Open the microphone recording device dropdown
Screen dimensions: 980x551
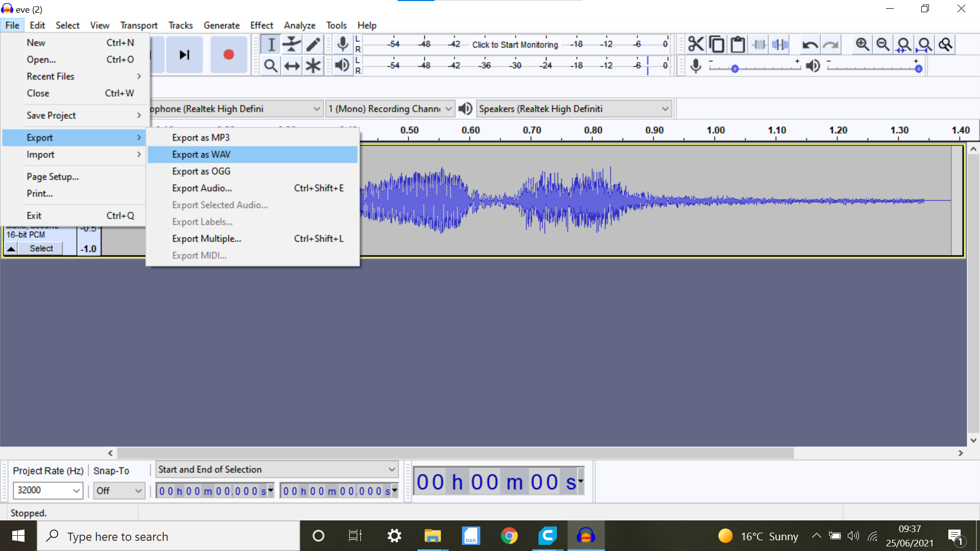coord(236,109)
